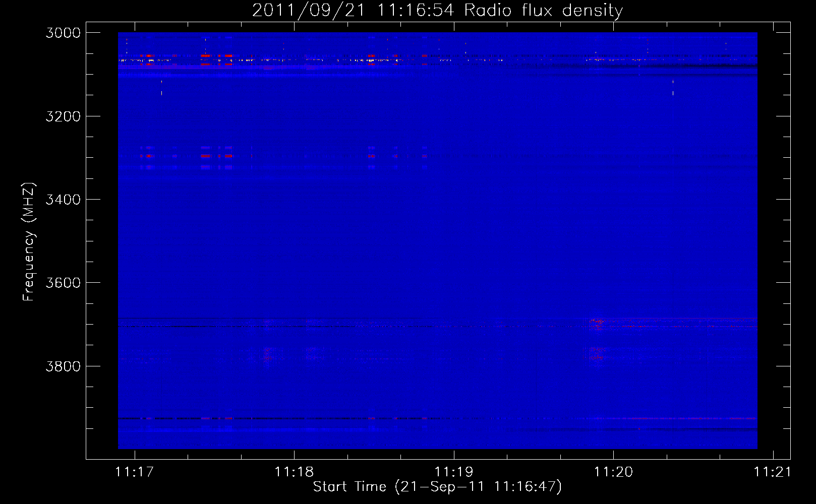The height and width of the screenshot is (504, 816).
Task: Click the 11:21 time tick label
Action: point(773,472)
